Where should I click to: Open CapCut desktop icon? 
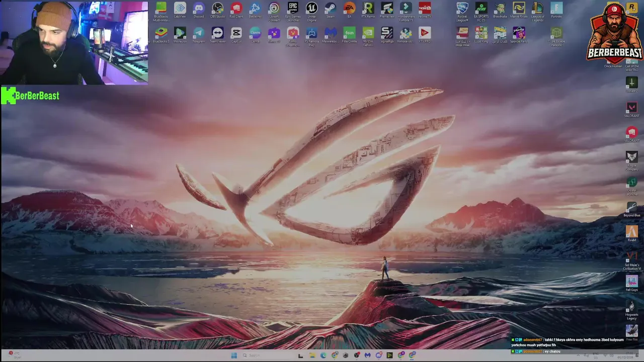pyautogui.click(x=236, y=35)
